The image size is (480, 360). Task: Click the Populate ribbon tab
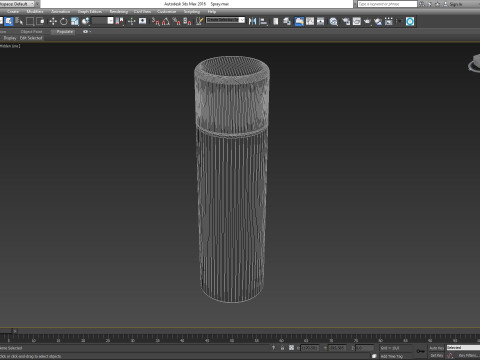(x=64, y=32)
